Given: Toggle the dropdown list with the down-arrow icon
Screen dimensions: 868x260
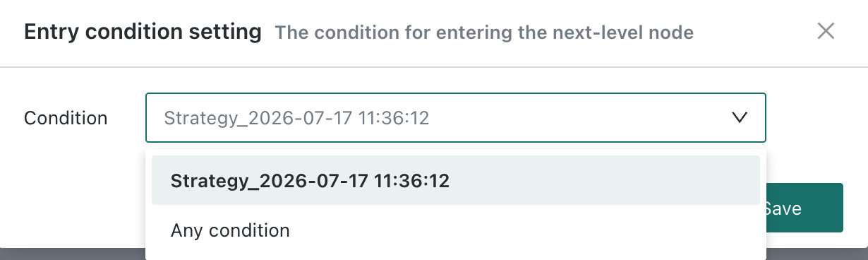Looking at the screenshot, I should pyautogui.click(x=740, y=118).
